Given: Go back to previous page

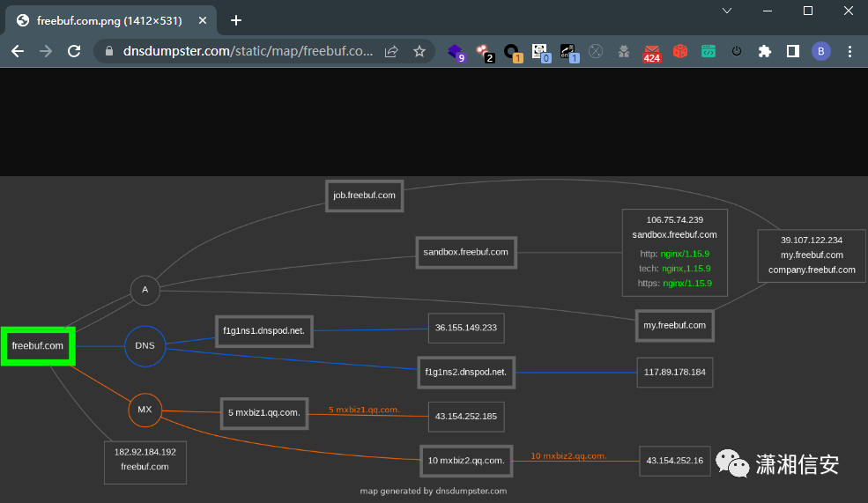Looking at the screenshot, I should tap(18, 51).
